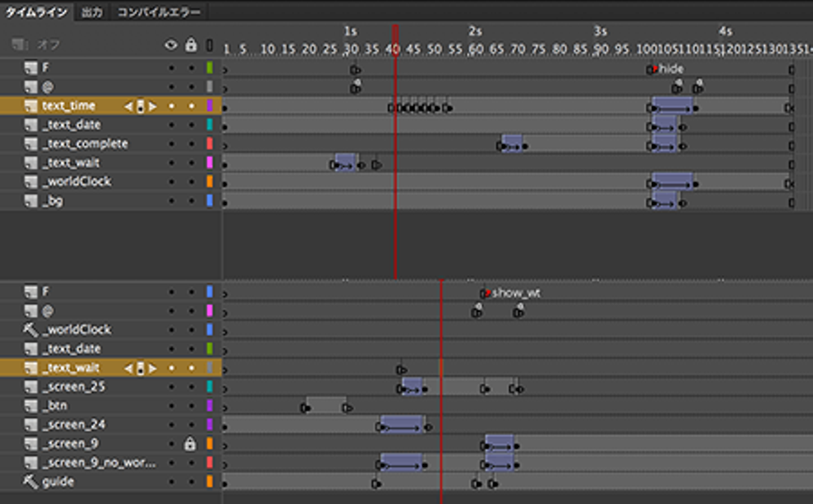Click the padlock icon in the layer header
This screenshot has width=813, height=504.
(191, 45)
